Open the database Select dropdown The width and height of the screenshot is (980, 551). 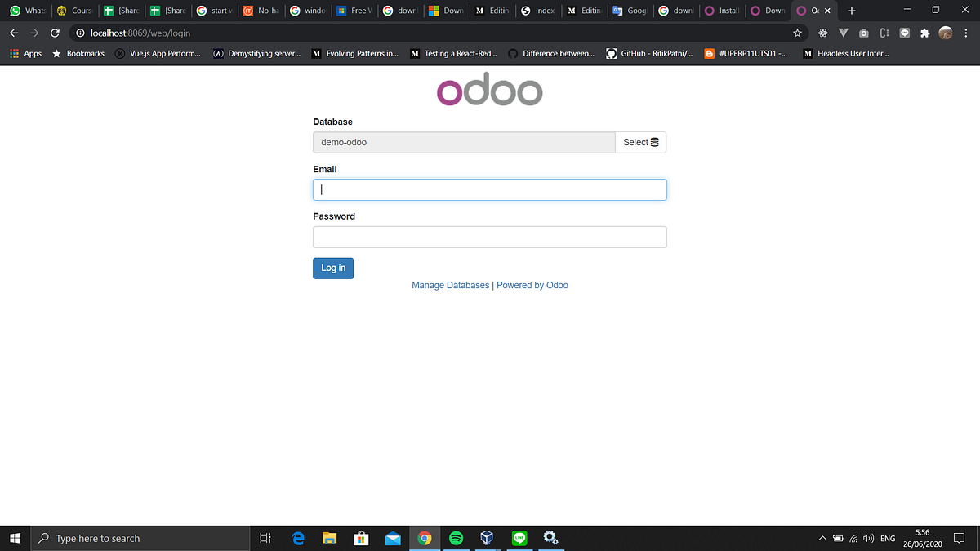(x=640, y=142)
